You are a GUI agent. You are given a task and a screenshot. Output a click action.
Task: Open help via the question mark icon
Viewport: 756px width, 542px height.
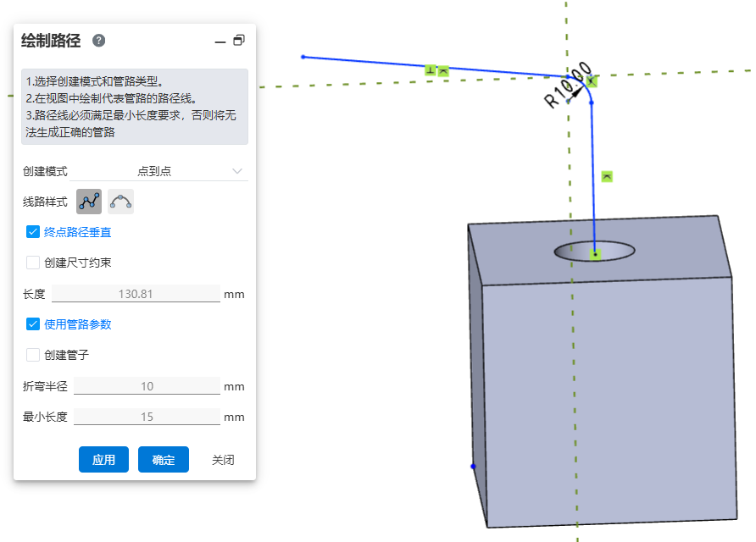(x=98, y=41)
